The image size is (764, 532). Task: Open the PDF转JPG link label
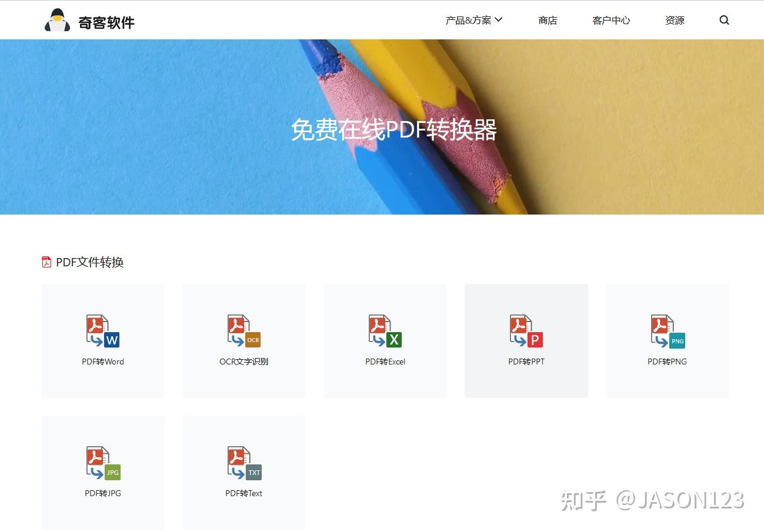(103, 493)
